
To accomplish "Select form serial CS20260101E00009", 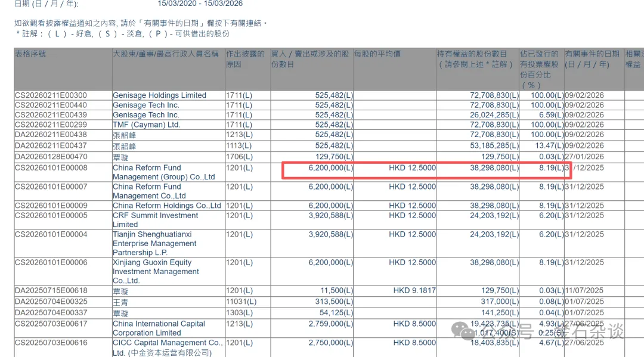I will [51, 206].
